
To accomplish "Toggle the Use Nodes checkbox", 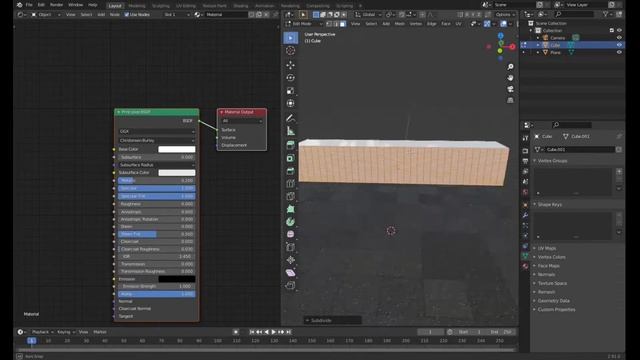I will coord(127,15).
